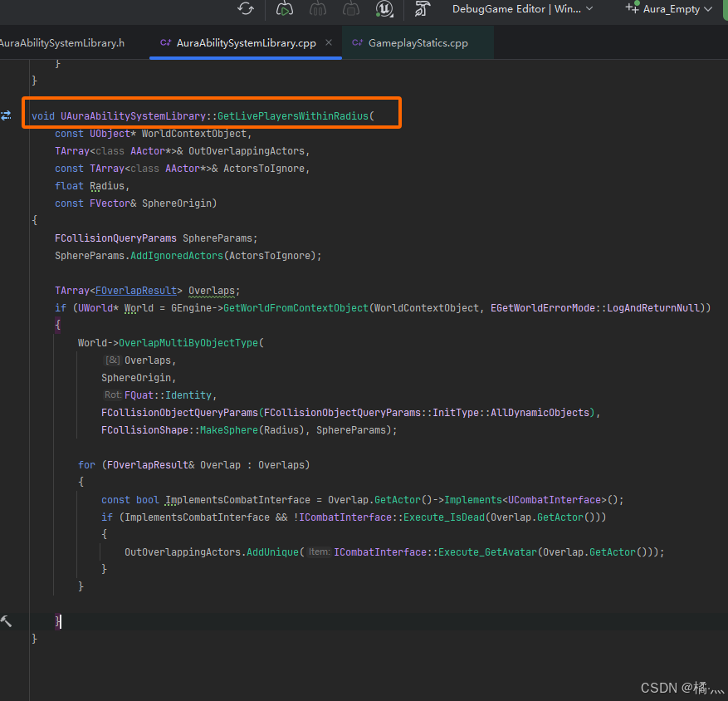Click the AddIgnoredActors method call
Viewport: 728px width, 701px height.
(x=177, y=256)
